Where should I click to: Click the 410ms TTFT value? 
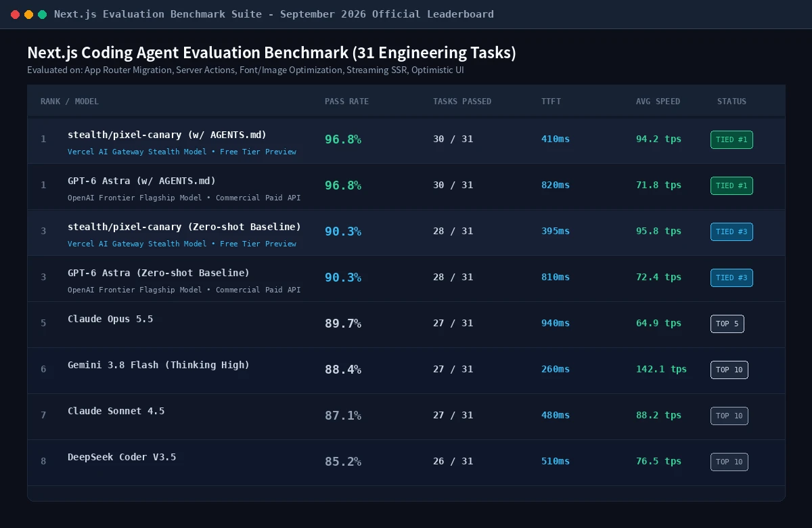[x=556, y=139]
